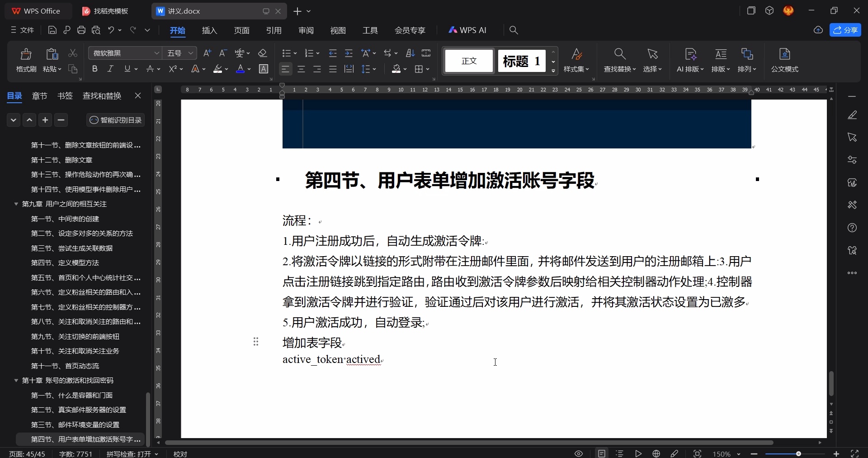Switch to the 插入 ribbon tab
The height and width of the screenshot is (458, 868).
(x=208, y=30)
